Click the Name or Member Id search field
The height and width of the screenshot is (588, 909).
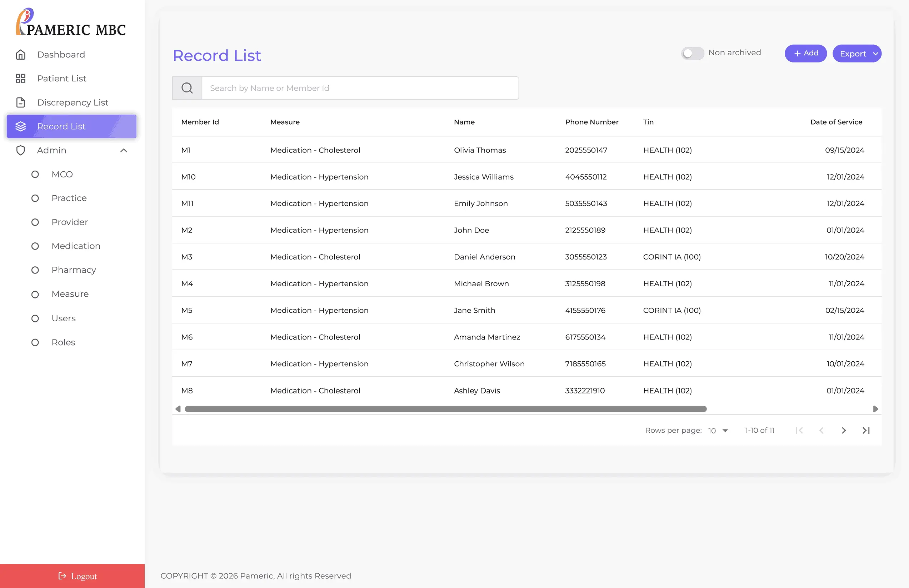pos(360,88)
